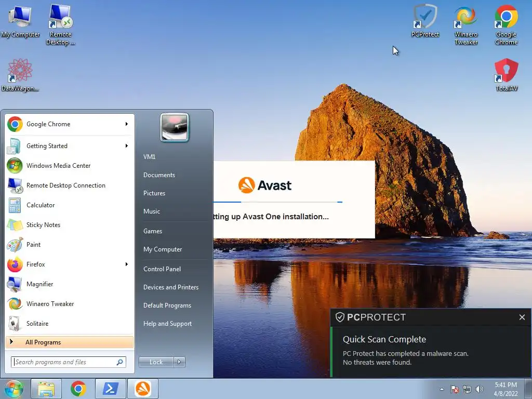Open Solitaire from Start menu
This screenshot has width=532, height=399.
tap(70, 323)
